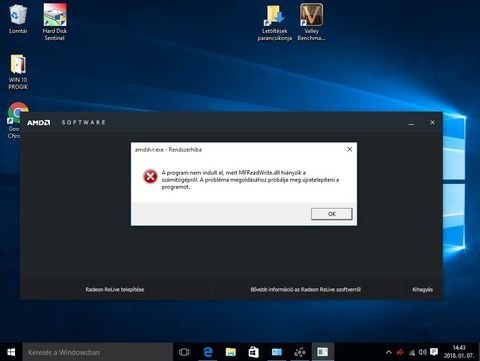The height and width of the screenshot is (361, 480).
Task: Select the Hard Disk Sentinel desktop icon
Action: [x=55, y=22]
